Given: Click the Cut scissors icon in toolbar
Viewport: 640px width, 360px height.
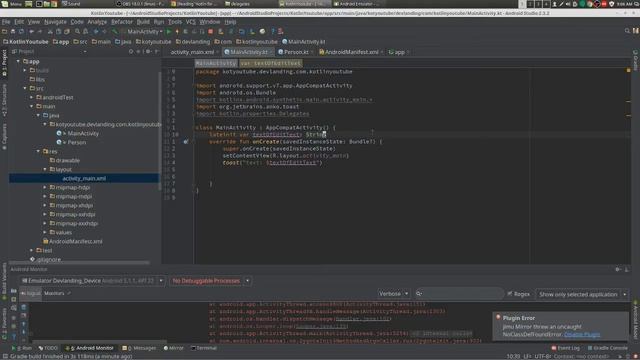Looking at the screenshot, I should click(x=50, y=31).
